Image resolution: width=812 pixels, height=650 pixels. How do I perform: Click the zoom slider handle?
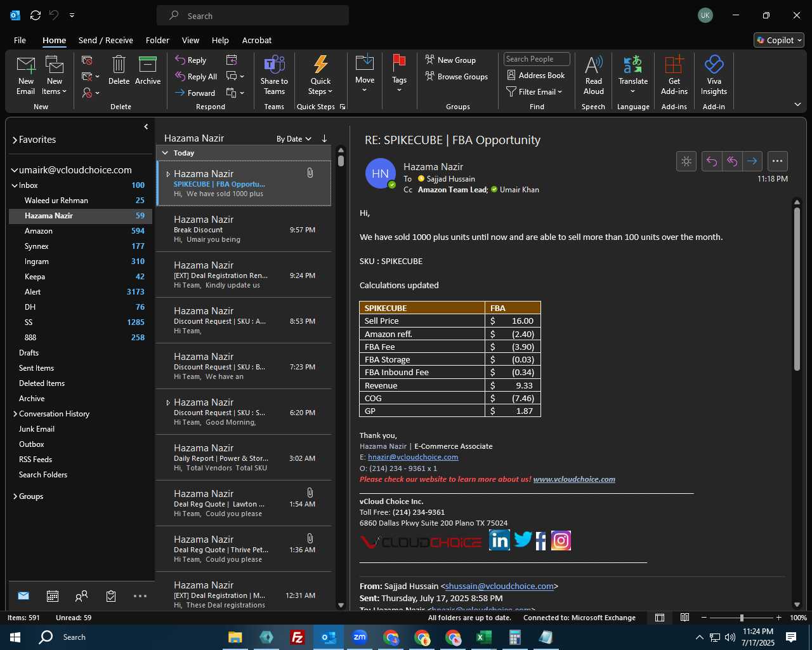pyautogui.click(x=742, y=618)
